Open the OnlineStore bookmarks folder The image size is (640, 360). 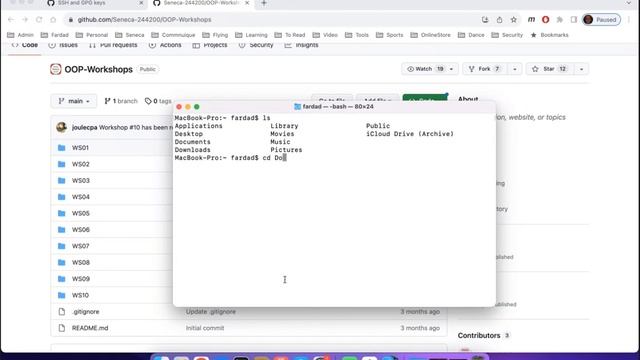[431, 35]
